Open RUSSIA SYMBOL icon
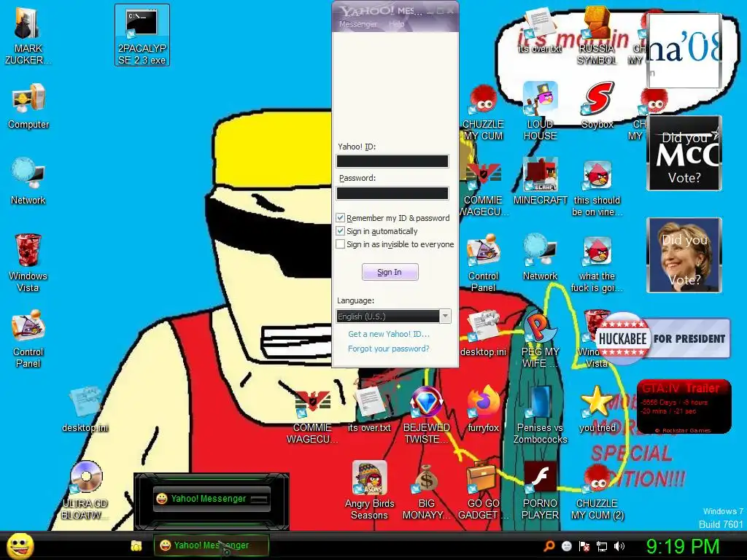 (x=597, y=36)
